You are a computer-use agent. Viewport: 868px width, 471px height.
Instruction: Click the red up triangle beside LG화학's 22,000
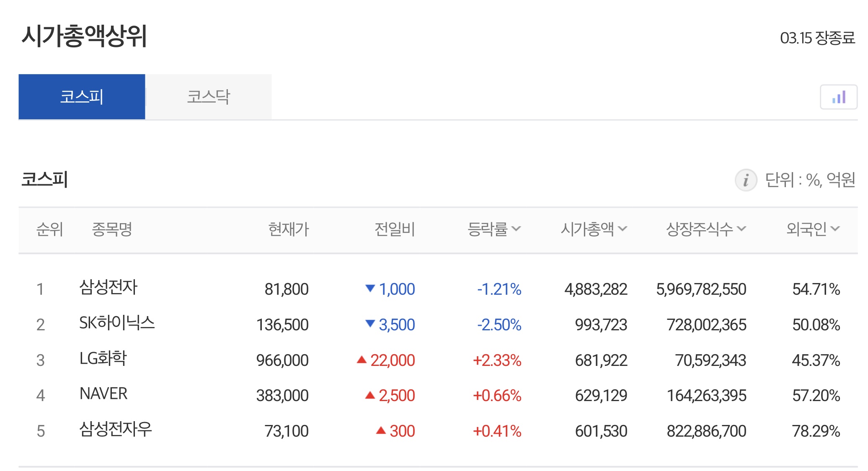(x=362, y=359)
